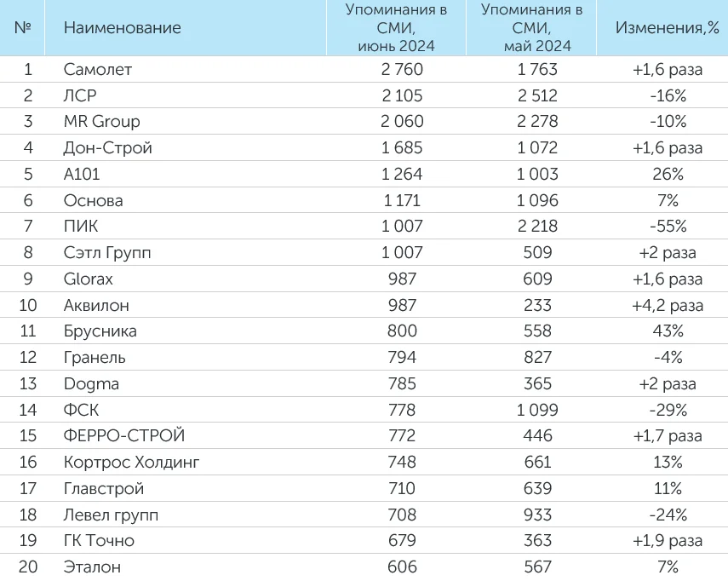This screenshot has width=728, height=581.
Task: Select the 'Эталон' company name
Action: pos(92,567)
